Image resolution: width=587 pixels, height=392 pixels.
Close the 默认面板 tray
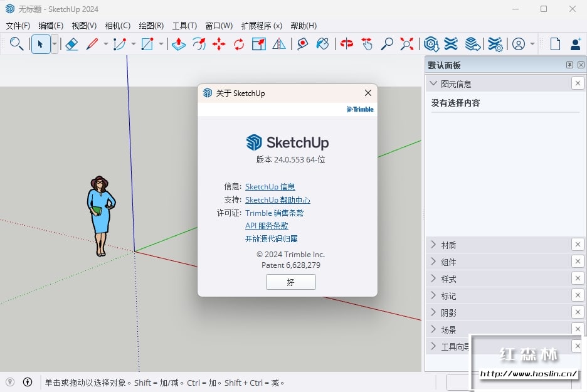[581, 65]
